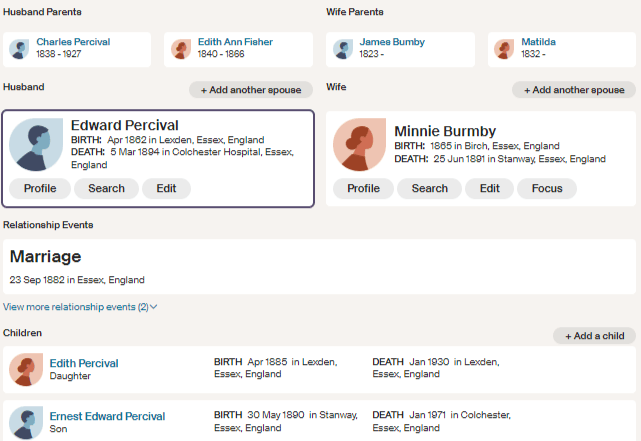Click Charles Percival's small avatar icon
641x441 pixels.
[19, 49]
